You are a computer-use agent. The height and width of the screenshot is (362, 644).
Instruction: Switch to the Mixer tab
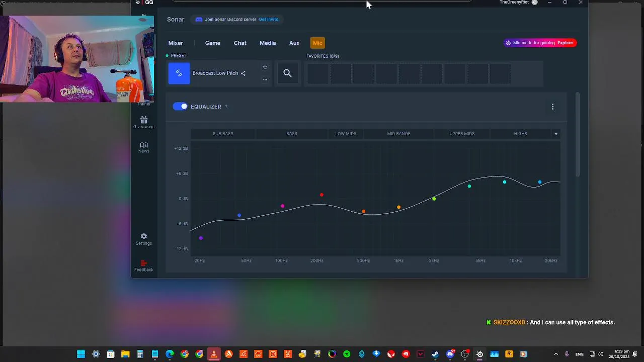[x=176, y=43]
